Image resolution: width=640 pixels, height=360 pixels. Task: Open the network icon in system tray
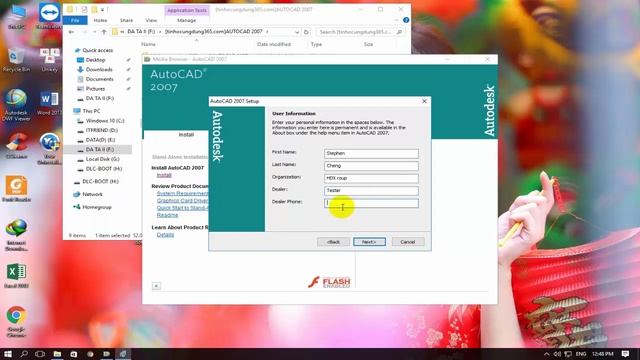click(568, 354)
